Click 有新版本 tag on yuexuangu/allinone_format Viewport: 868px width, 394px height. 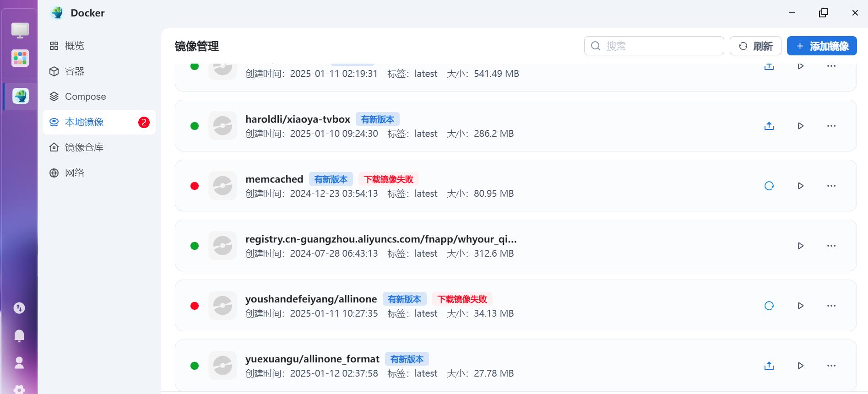tap(407, 359)
